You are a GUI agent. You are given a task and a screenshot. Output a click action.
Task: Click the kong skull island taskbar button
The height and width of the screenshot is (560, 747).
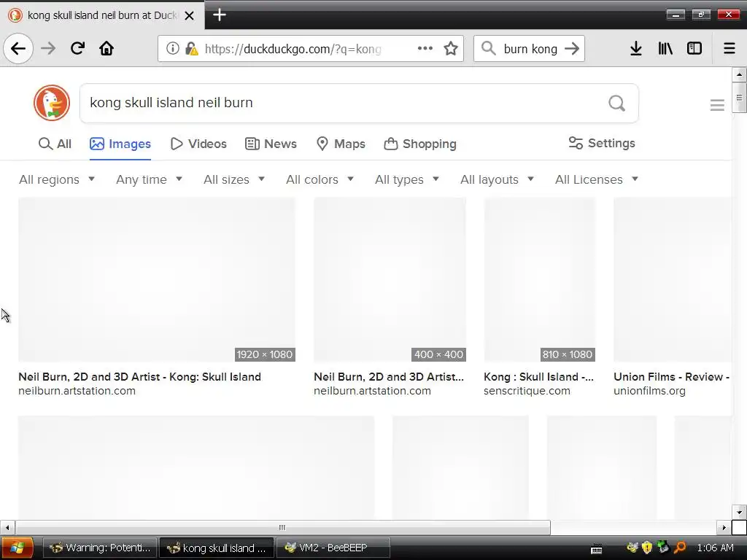(x=217, y=548)
